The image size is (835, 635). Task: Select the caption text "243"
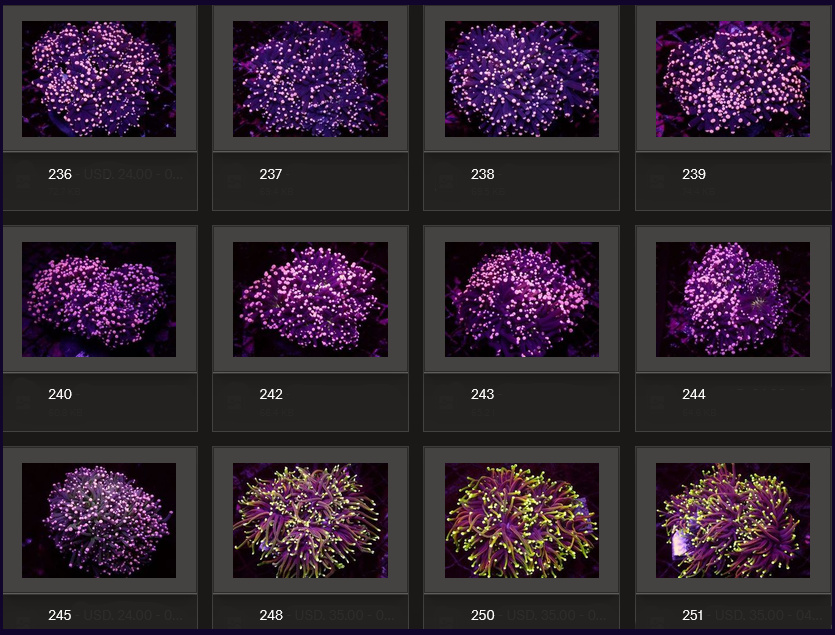pos(482,394)
